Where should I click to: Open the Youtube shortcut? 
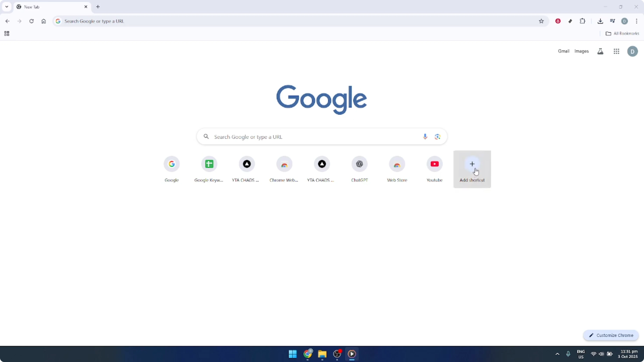pos(435,169)
